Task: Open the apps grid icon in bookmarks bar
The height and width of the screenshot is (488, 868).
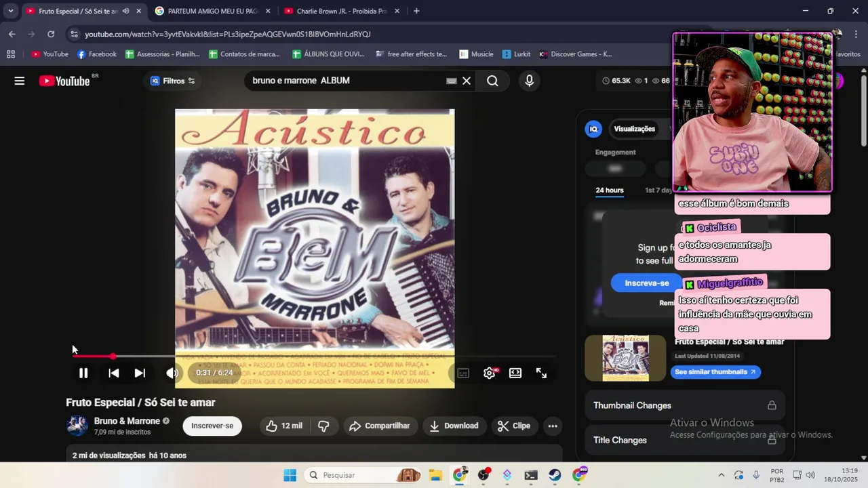Action: click(10, 54)
